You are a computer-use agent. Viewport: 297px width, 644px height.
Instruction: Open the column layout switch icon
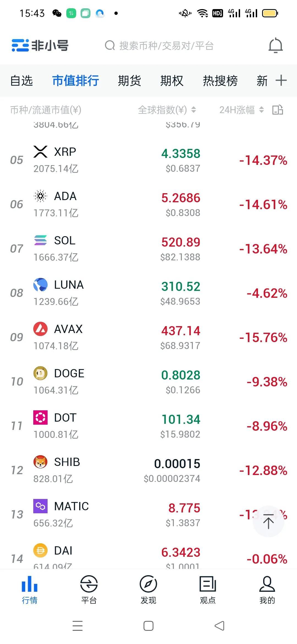coord(278,110)
